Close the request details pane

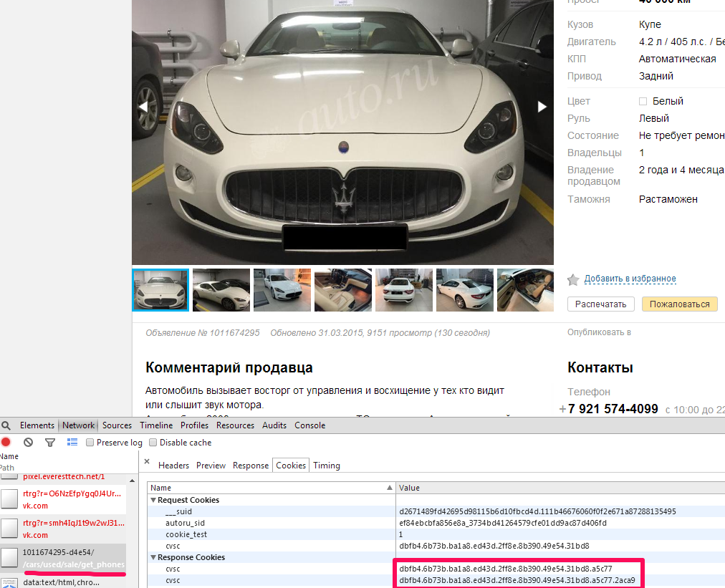click(147, 461)
